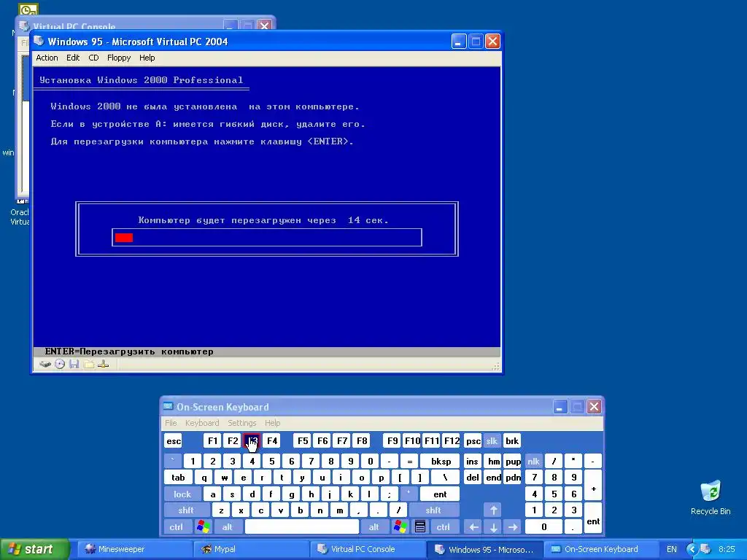This screenshot has height=560, width=747.
Task: Click the shared folder icon in Virtual PC status bar
Action: coord(88,365)
